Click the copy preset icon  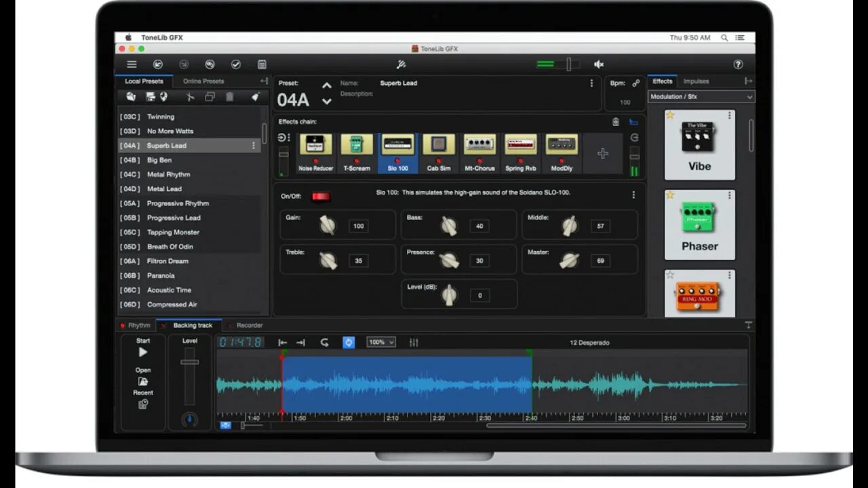(x=210, y=97)
